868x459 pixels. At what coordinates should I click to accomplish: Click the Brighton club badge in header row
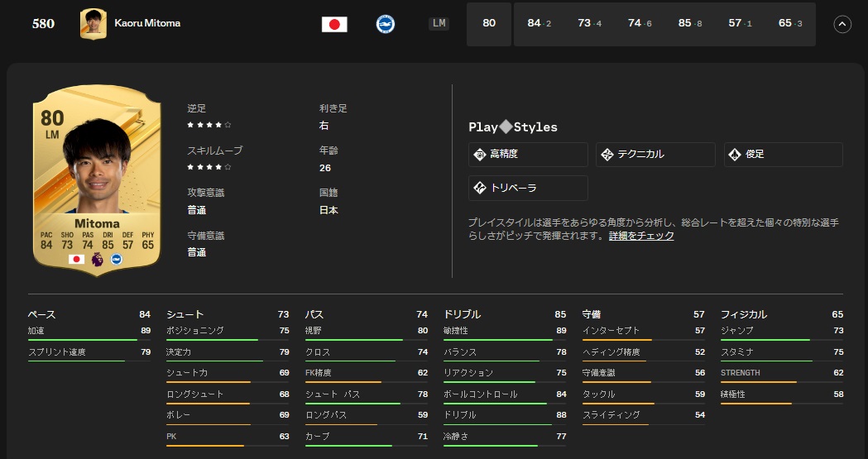[385, 24]
